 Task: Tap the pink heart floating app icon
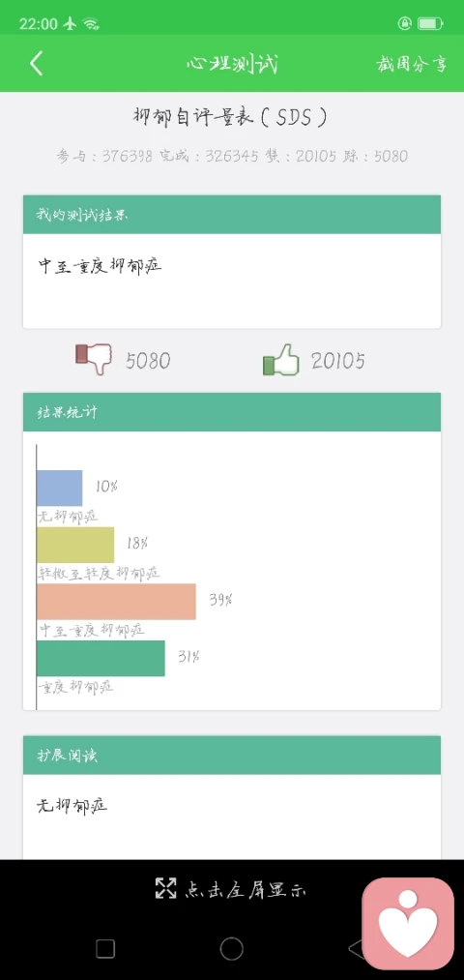click(x=408, y=924)
